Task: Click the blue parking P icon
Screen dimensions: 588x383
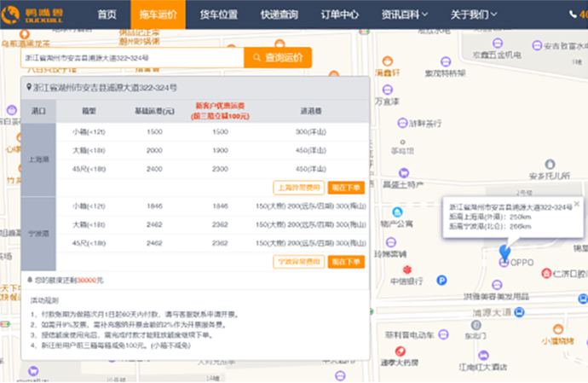Action: 441,280
